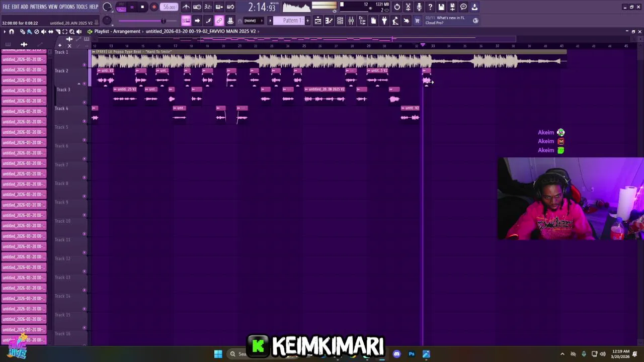Toggle the typing keyboard to piano icon
Screen dimensions: 644x362
tap(186, 21)
